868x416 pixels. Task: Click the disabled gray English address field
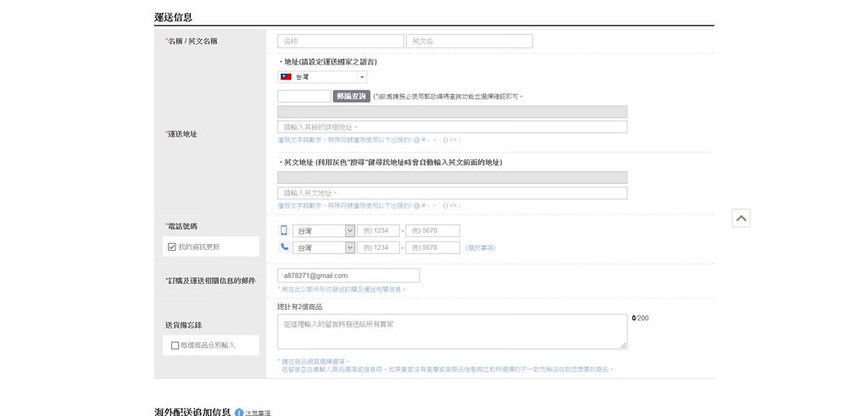click(453, 178)
